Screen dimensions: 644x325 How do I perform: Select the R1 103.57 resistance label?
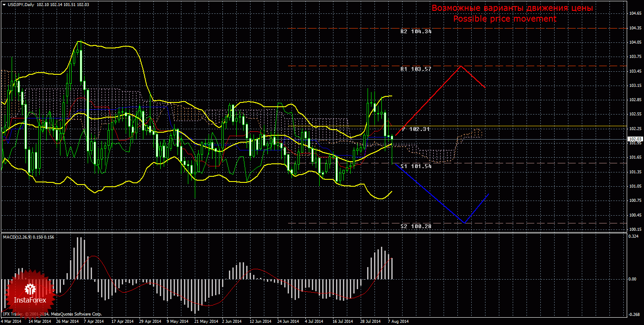click(x=416, y=69)
